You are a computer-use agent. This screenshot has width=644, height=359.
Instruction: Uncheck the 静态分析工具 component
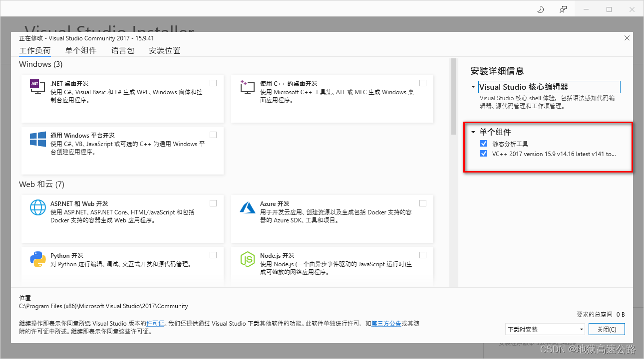point(483,144)
